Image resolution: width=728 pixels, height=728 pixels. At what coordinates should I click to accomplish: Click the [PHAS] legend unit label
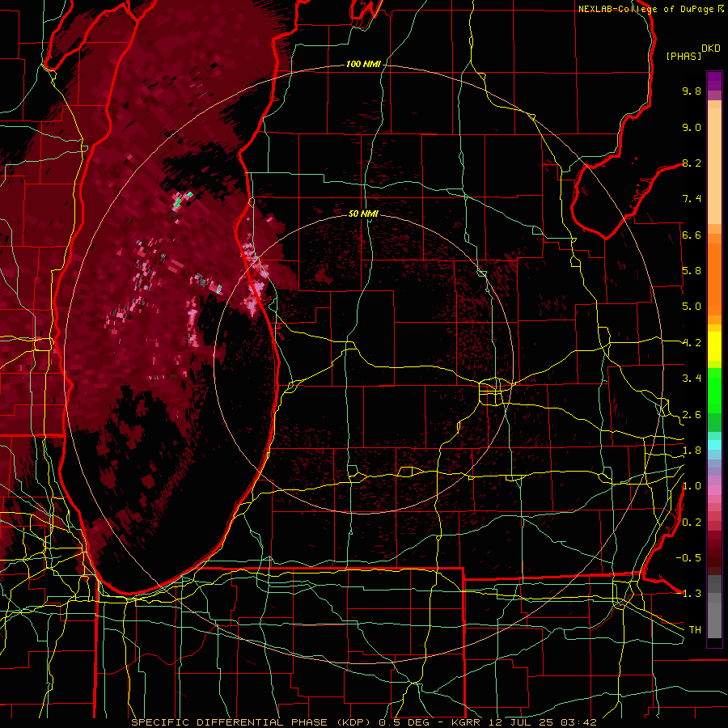click(684, 56)
